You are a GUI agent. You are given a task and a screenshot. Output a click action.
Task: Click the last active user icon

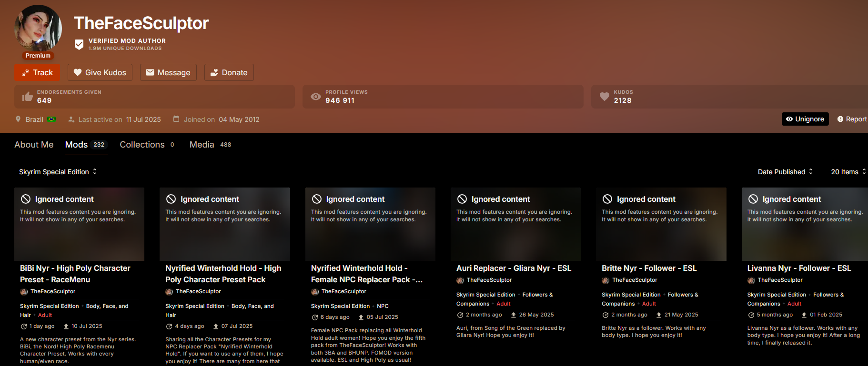(71, 119)
